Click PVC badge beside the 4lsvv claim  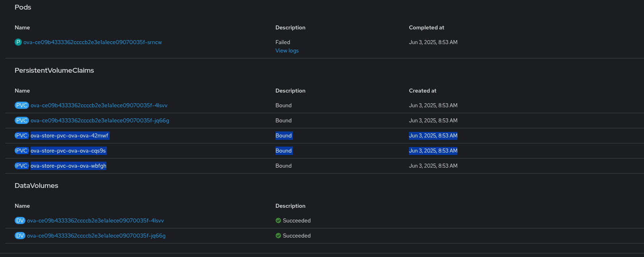point(21,105)
